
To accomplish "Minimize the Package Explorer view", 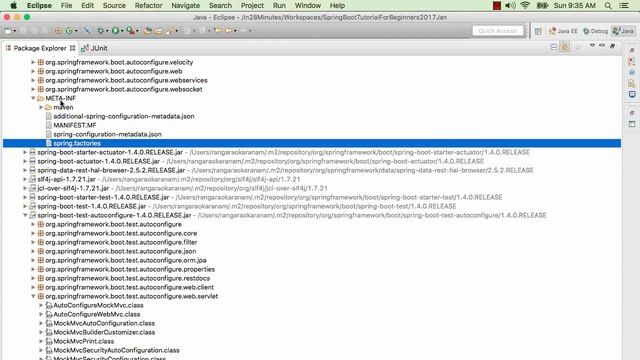I will pos(602,46).
